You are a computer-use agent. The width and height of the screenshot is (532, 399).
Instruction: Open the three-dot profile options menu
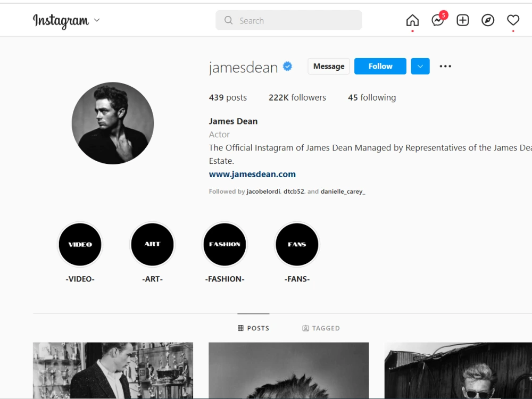pos(445,66)
